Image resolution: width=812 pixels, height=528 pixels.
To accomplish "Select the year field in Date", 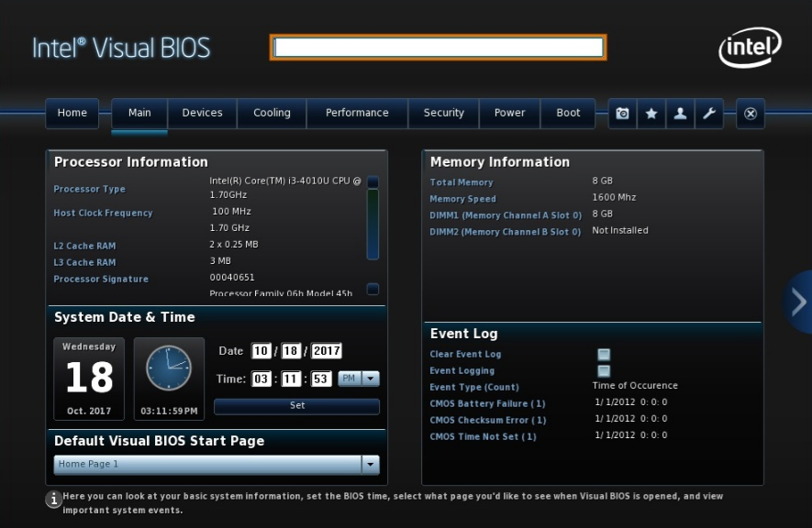I will coord(326,351).
